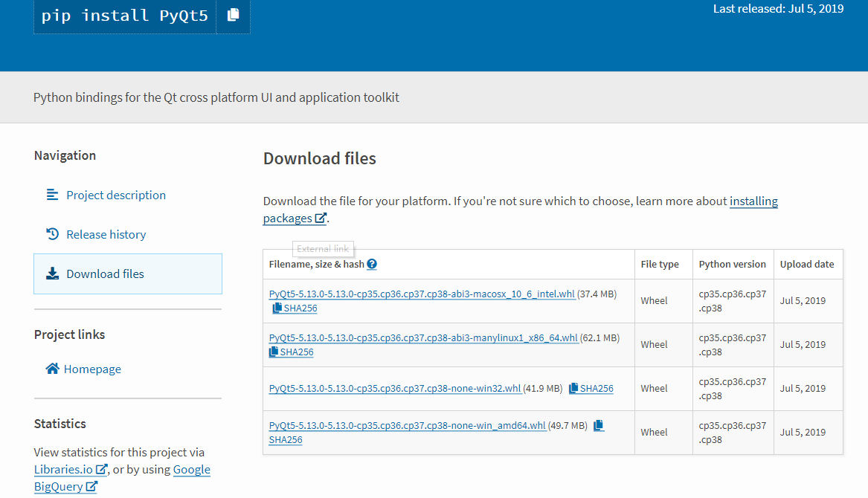This screenshot has width=868, height=498.
Task: Click Python version cell in macosx row
Action: (733, 300)
